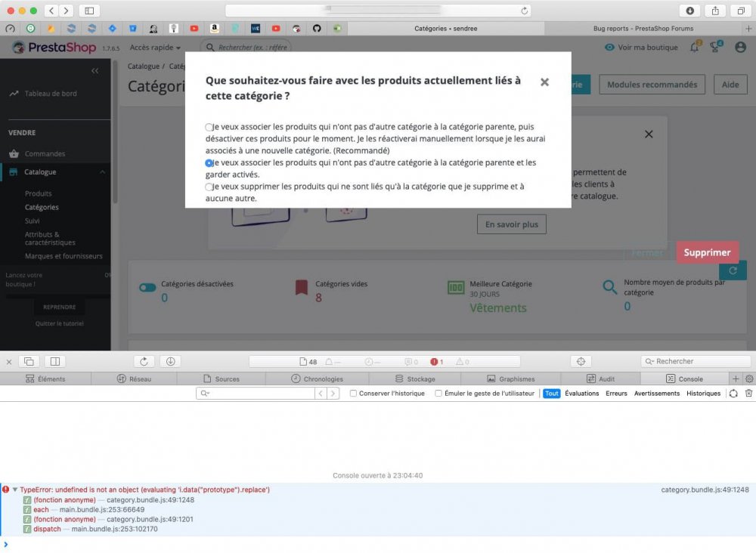Viewport: 756px width, 553px height.
Task: Open Safari downloads button
Action: tap(690, 11)
